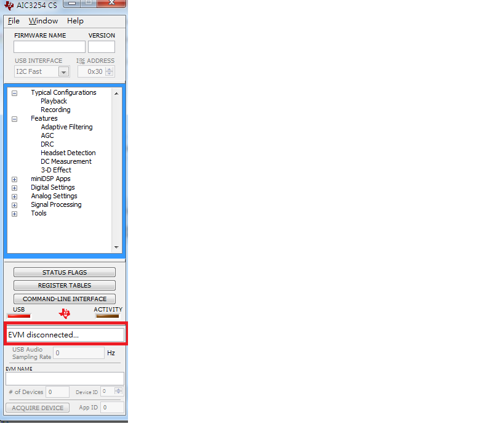Click inside the EVM NAME input field

(64, 377)
